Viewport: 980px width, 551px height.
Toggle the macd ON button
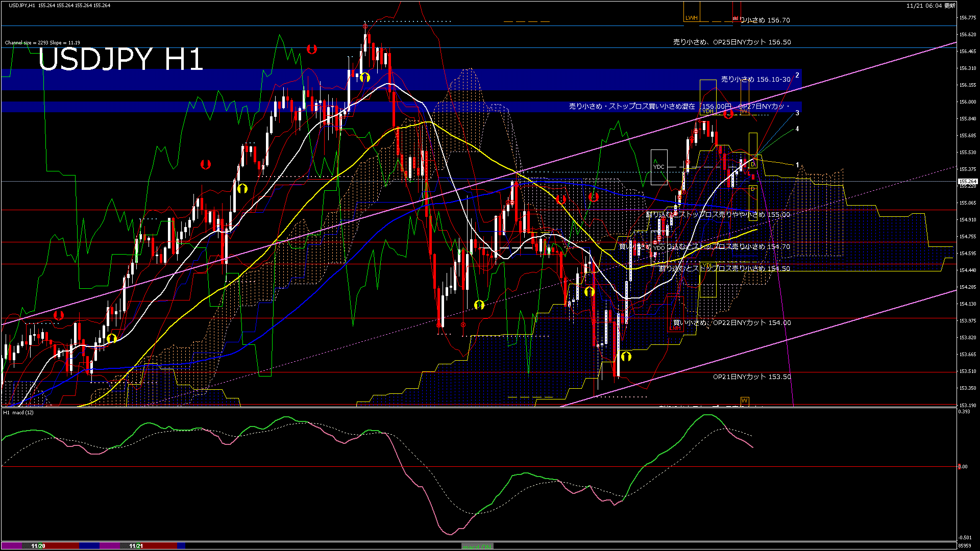click(477, 546)
